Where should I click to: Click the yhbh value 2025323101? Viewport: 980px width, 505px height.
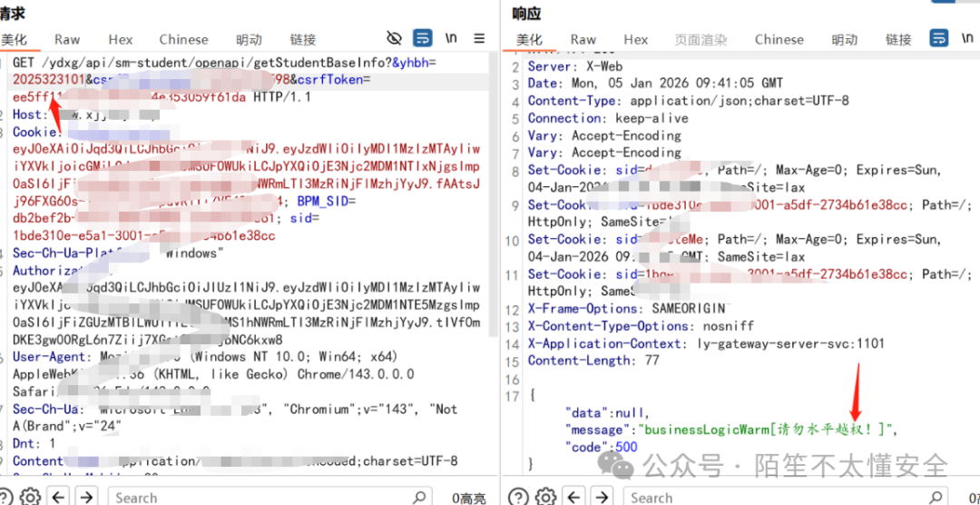click(48, 80)
